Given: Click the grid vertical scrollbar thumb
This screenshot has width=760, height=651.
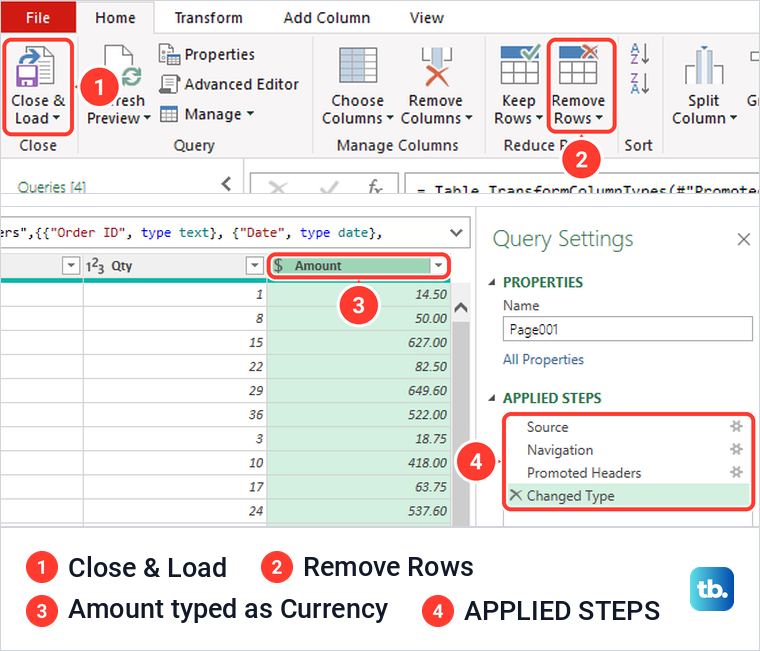Looking at the screenshot, I should click(x=461, y=422).
